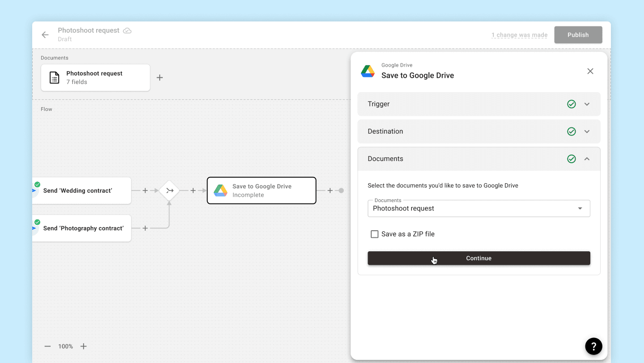Expand the Trigger section chevron
This screenshot has width=644, height=363.
point(587,104)
